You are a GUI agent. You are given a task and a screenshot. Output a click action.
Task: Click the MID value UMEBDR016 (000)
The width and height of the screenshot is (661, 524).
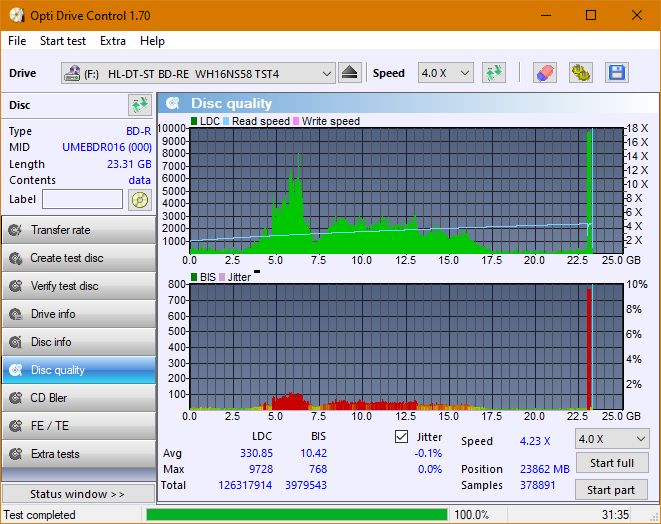point(107,147)
